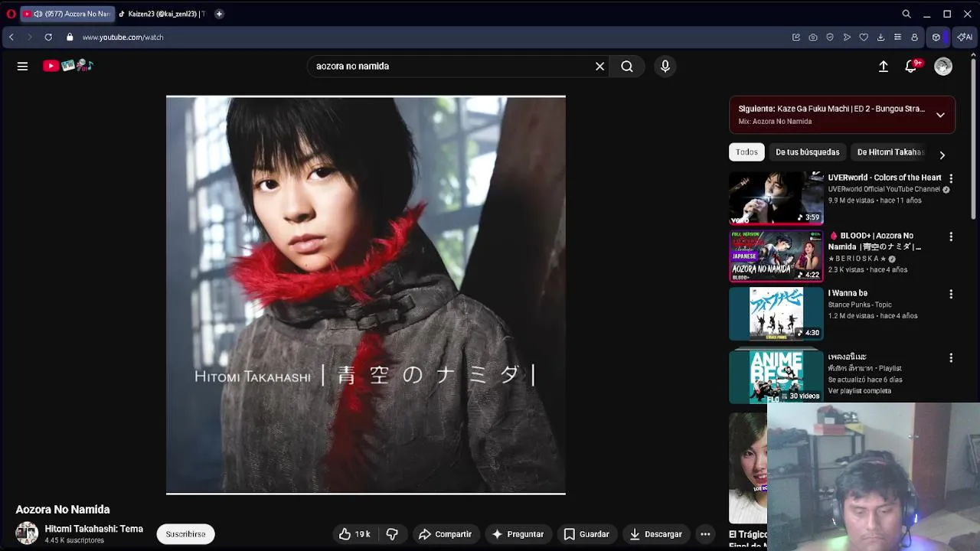980x551 pixels.
Task: Open UVERworld Colors of the Heart thumbnail
Action: (x=776, y=197)
